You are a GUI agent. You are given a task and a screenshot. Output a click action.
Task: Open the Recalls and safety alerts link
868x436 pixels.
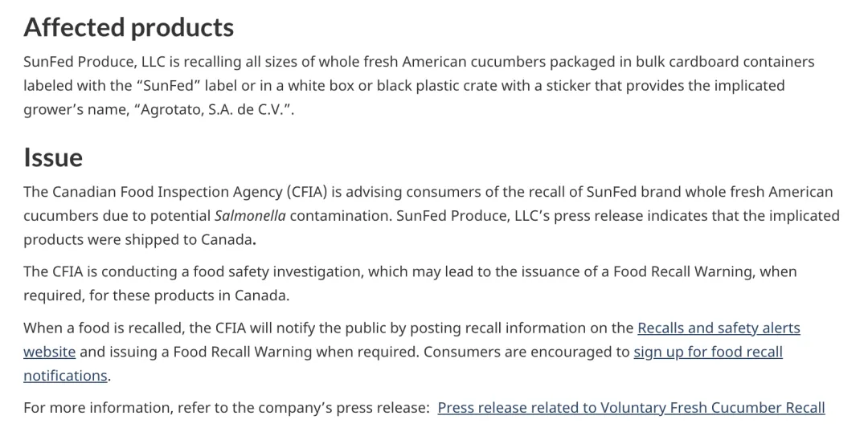[x=719, y=328]
